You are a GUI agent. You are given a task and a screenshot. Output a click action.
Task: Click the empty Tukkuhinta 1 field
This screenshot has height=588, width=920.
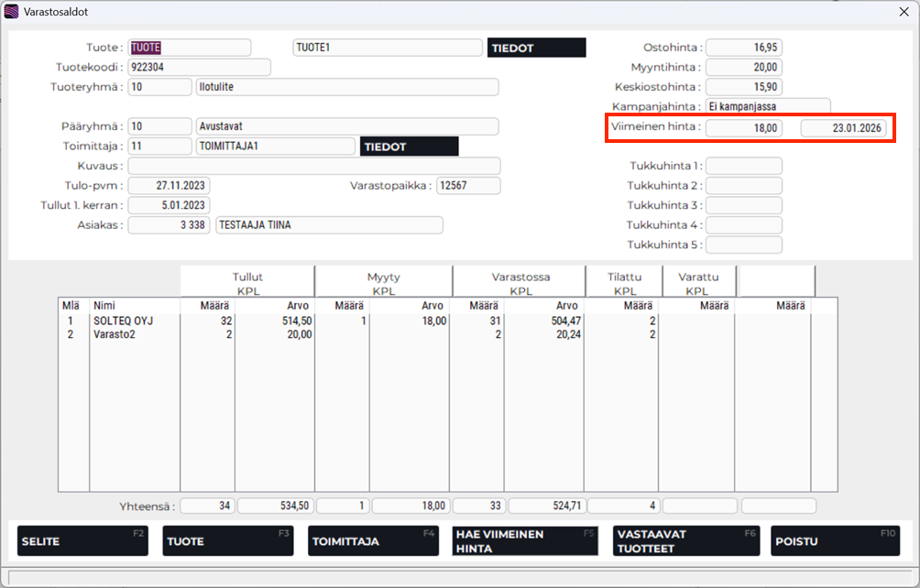click(743, 166)
